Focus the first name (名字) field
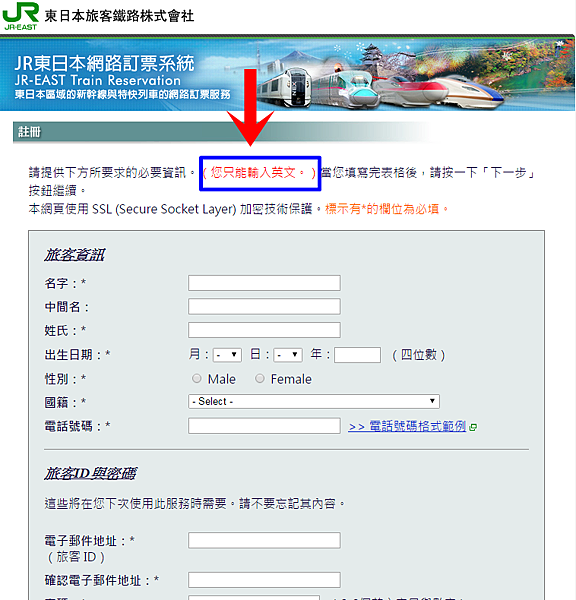 click(x=264, y=283)
